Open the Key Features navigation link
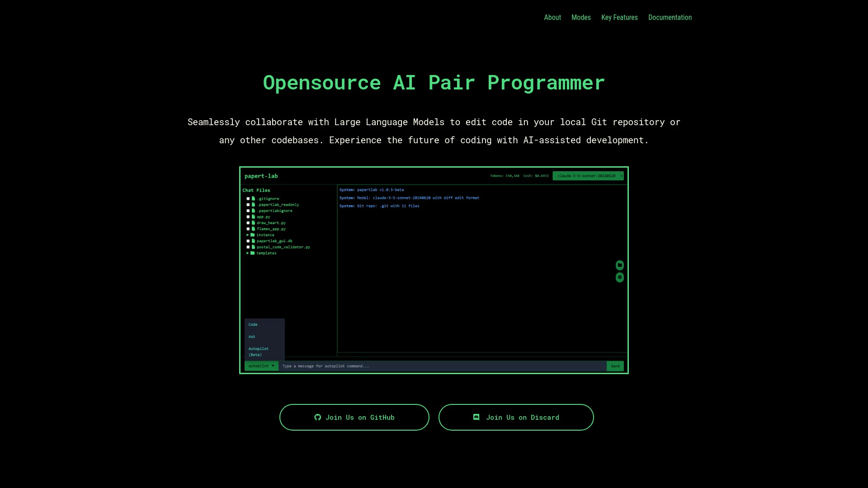Image resolution: width=868 pixels, height=488 pixels. point(619,17)
